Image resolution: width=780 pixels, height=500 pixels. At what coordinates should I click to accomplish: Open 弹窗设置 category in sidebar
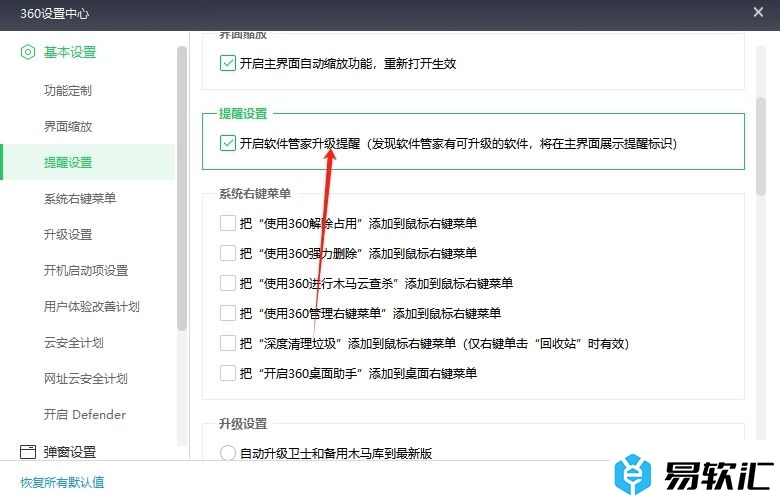click(x=70, y=452)
